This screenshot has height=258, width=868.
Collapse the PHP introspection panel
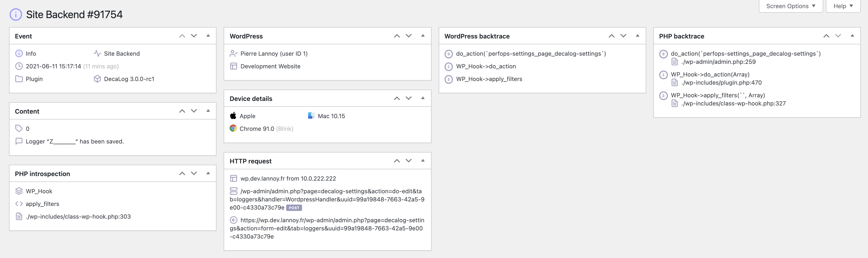pyautogui.click(x=208, y=173)
